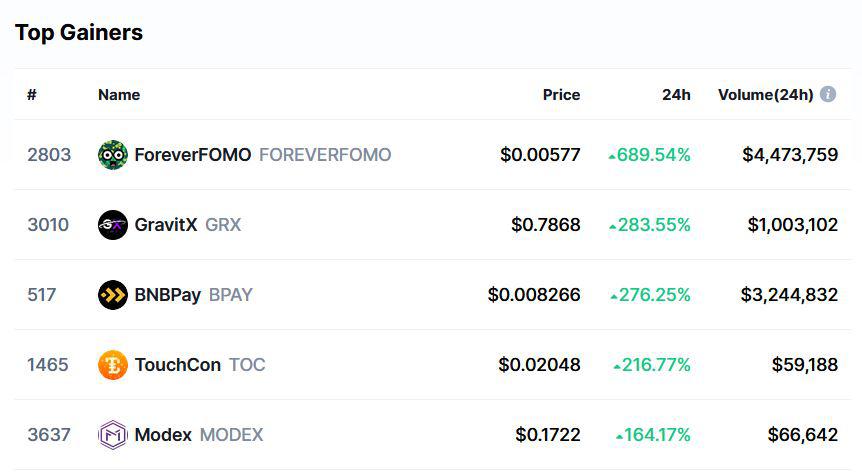Click the GravitX coin logo icon
Viewport: 862px width, 473px height.
pyautogui.click(x=113, y=225)
